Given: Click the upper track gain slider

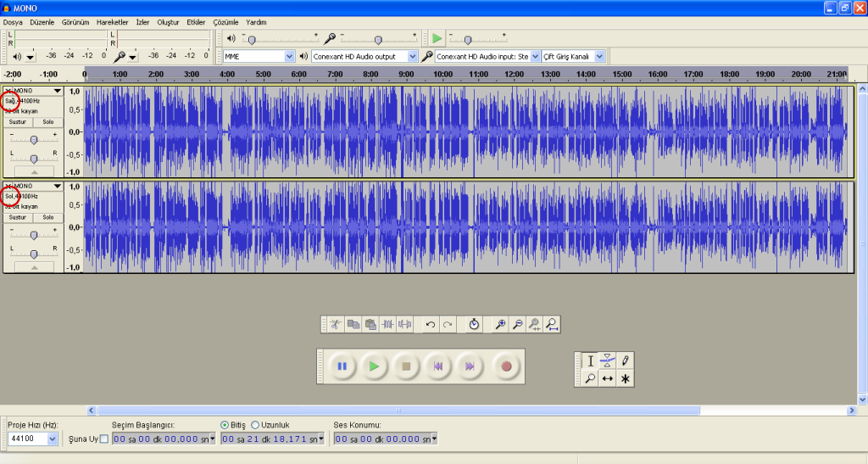Looking at the screenshot, I should click(x=34, y=139).
